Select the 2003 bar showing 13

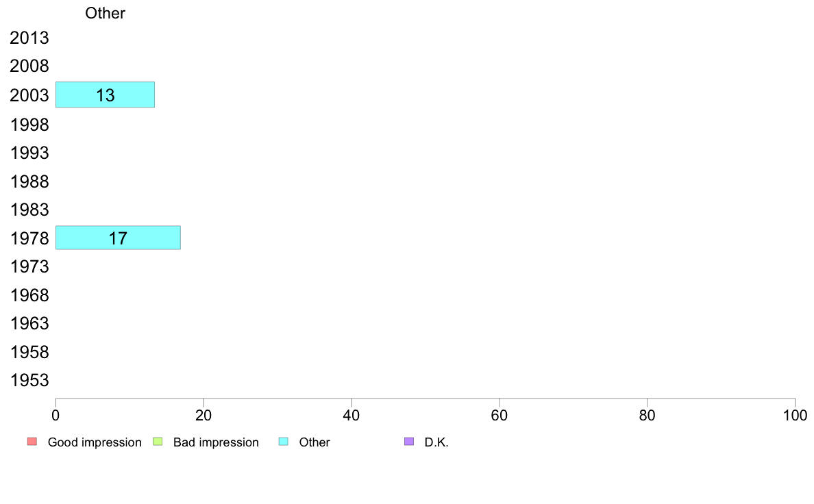pos(106,94)
